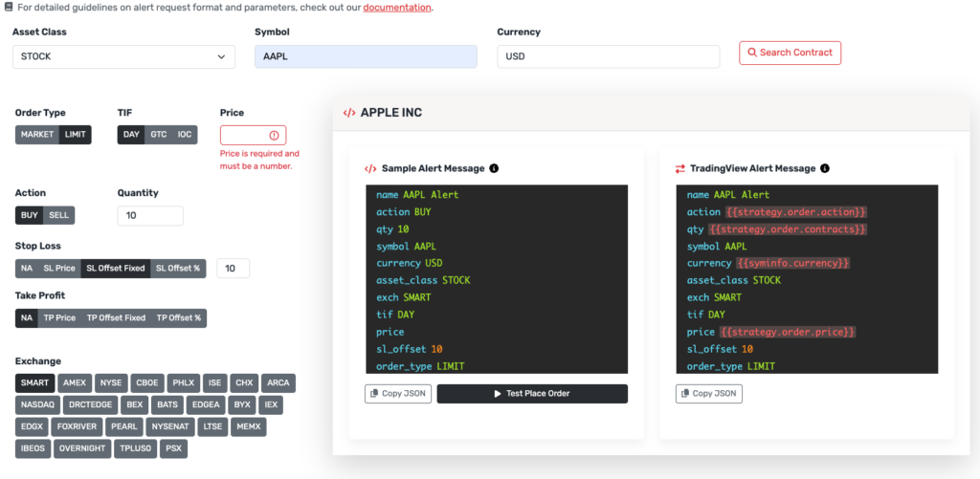Click the Search Contract button
Image resolution: width=980 pixels, height=479 pixels.
coord(790,54)
